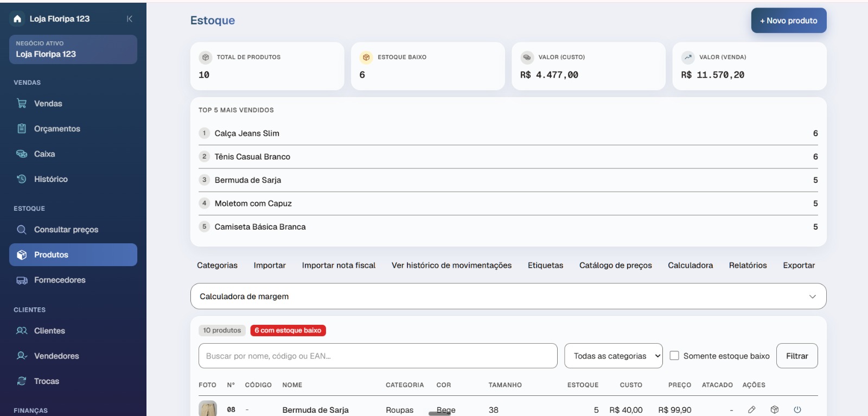
Task: Click the Exportar option
Action: 799,265
